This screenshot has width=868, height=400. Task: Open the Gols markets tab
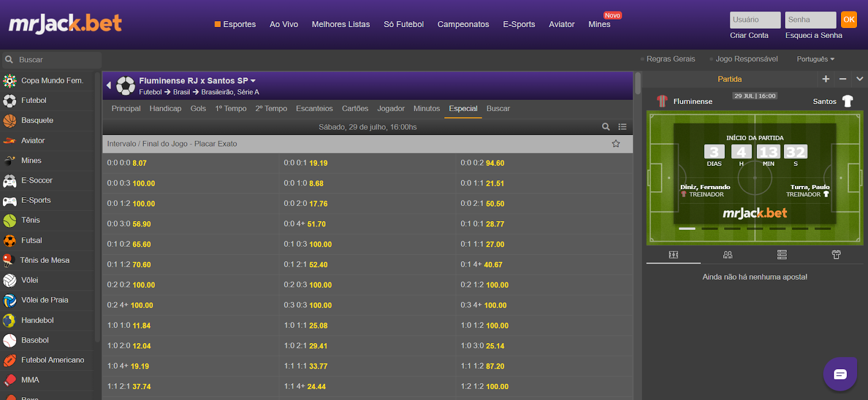point(198,109)
